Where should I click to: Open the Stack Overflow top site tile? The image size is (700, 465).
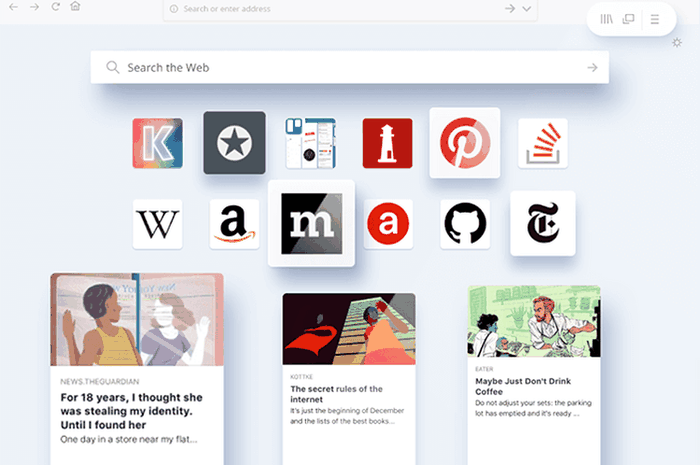point(543,143)
